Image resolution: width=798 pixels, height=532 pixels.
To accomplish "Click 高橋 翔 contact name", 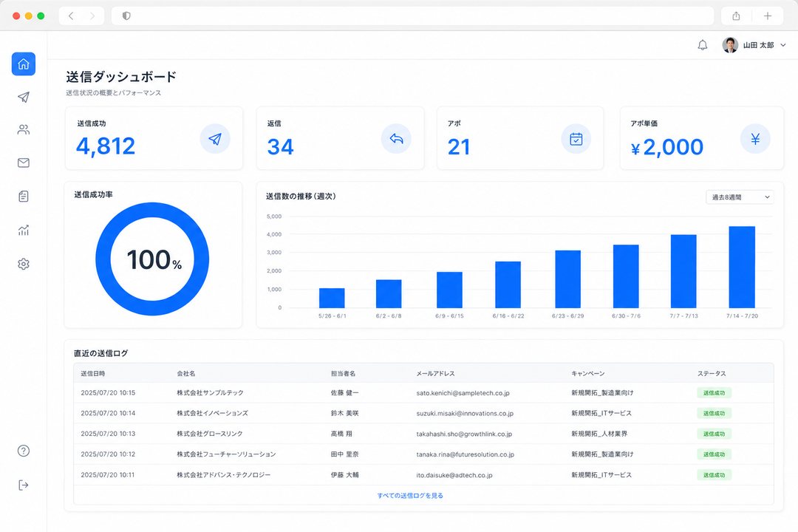I will tap(341, 434).
